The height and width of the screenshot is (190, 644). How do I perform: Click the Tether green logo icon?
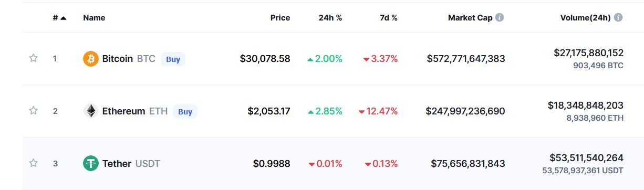[x=91, y=164]
